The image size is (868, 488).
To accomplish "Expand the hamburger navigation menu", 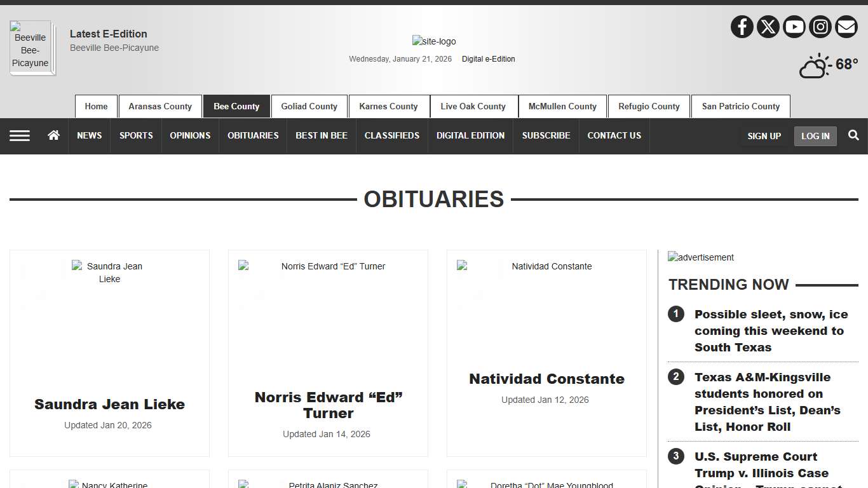I will (20, 135).
